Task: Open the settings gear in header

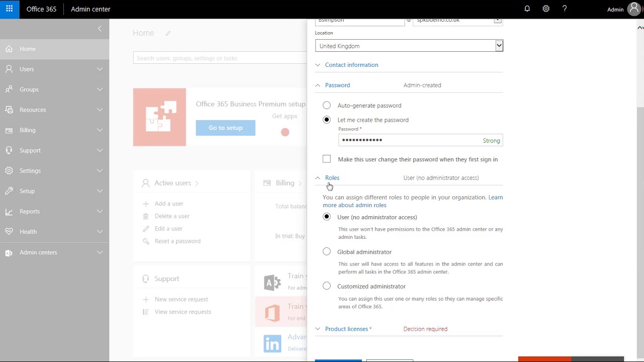Action: pyautogui.click(x=546, y=9)
